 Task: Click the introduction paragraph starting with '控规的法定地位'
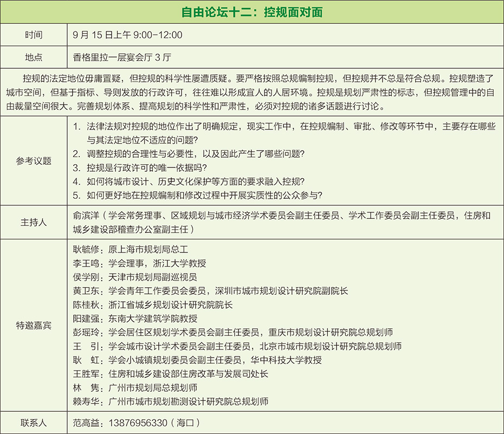(252, 91)
